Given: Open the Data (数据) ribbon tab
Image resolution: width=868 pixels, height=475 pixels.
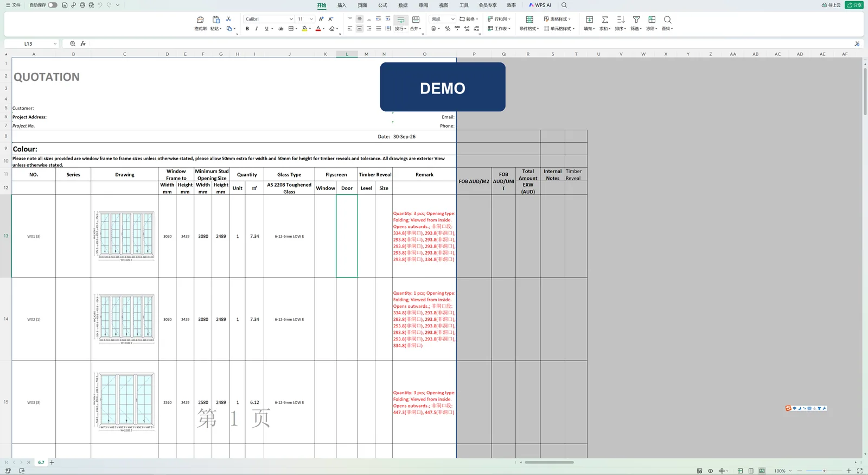Looking at the screenshot, I should (403, 5).
